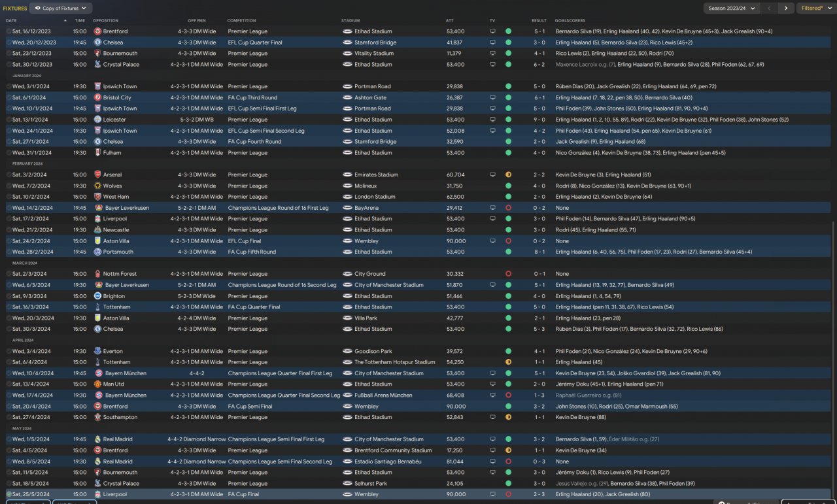Click the Arsenal club badge
The width and height of the screenshot is (837, 504).
pos(97,175)
